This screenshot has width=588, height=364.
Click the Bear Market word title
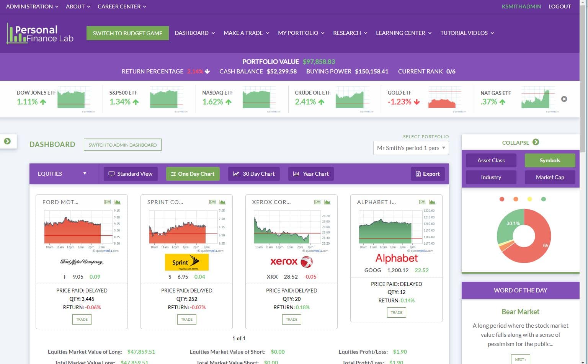(x=520, y=312)
